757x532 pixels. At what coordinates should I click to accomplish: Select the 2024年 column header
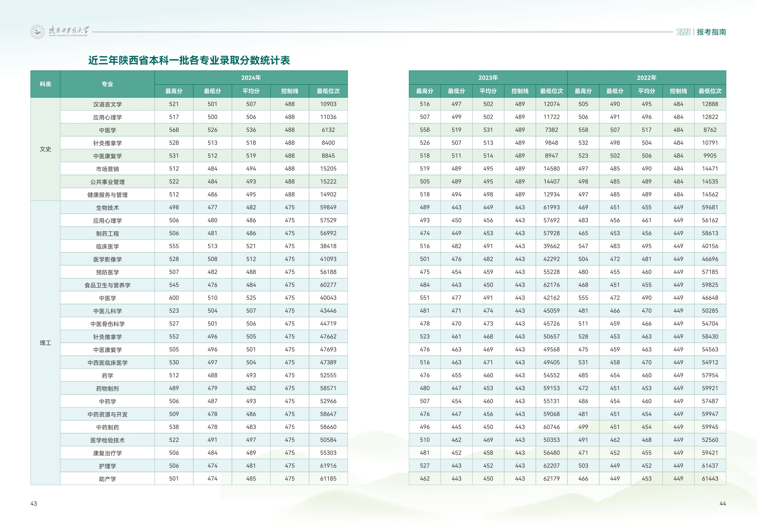pos(251,78)
